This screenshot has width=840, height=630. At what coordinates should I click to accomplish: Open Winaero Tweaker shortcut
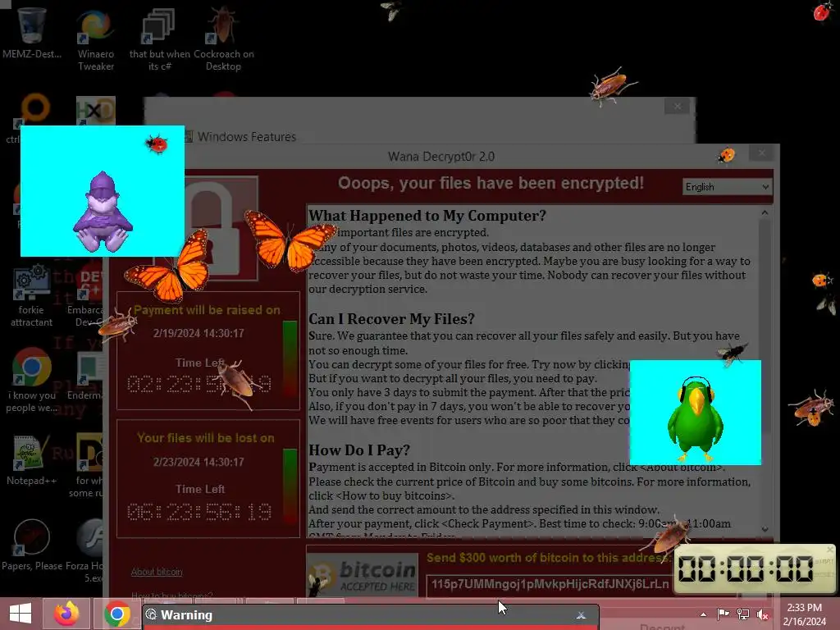(96, 39)
